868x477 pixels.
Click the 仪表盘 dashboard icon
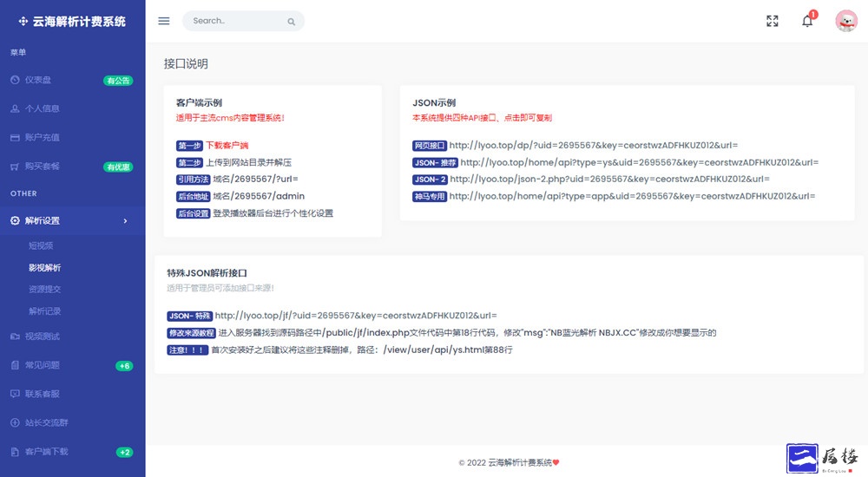[x=15, y=80]
